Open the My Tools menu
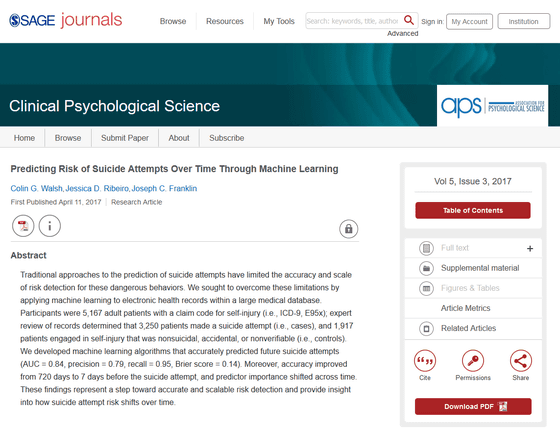Viewport: 560px width, 432px height. (x=279, y=21)
